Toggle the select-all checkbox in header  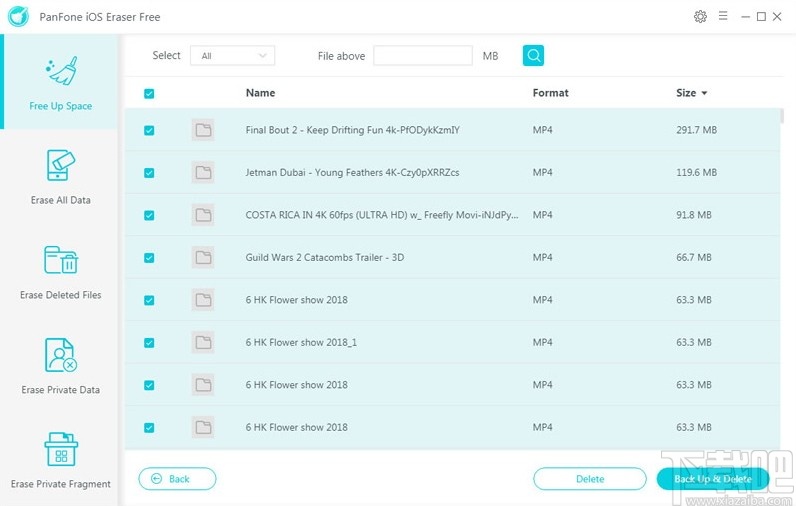[149, 94]
